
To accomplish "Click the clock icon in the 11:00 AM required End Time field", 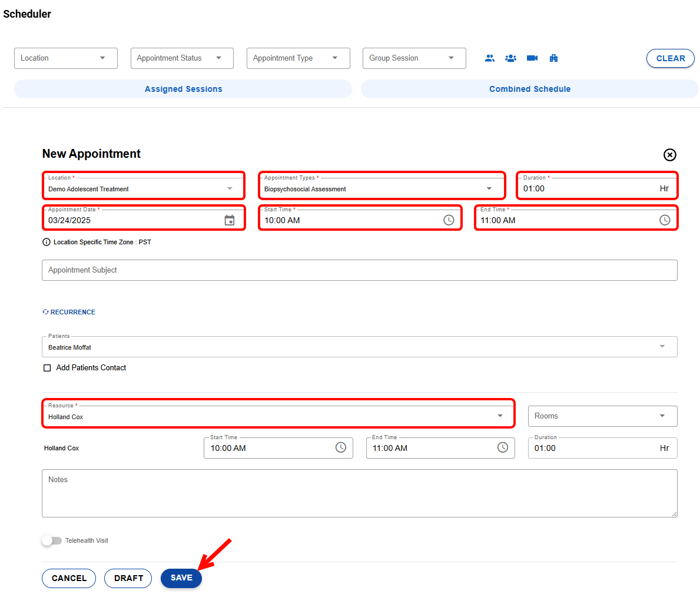I will click(665, 220).
